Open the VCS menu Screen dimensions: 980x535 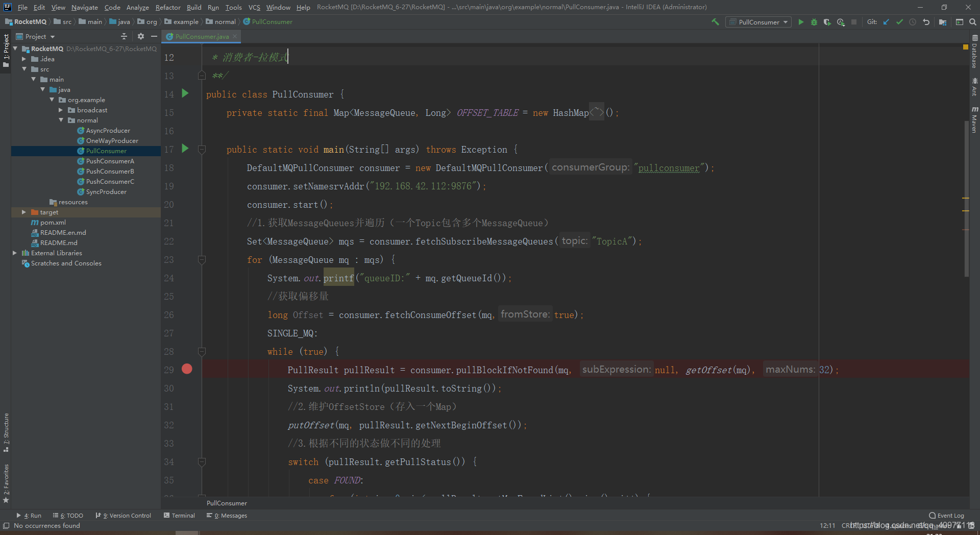[254, 7]
